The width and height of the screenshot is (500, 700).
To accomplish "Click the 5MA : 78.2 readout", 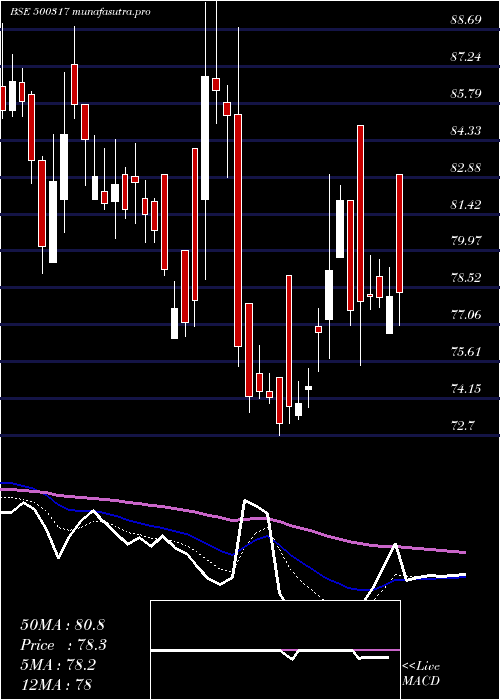I will tap(58, 664).
